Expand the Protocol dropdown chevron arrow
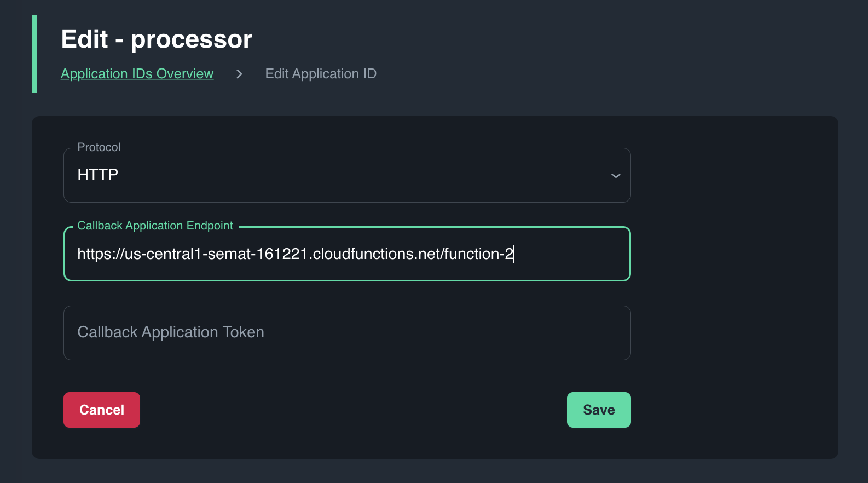Image resolution: width=868 pixels, height=483 pixels. pos(616,175)
